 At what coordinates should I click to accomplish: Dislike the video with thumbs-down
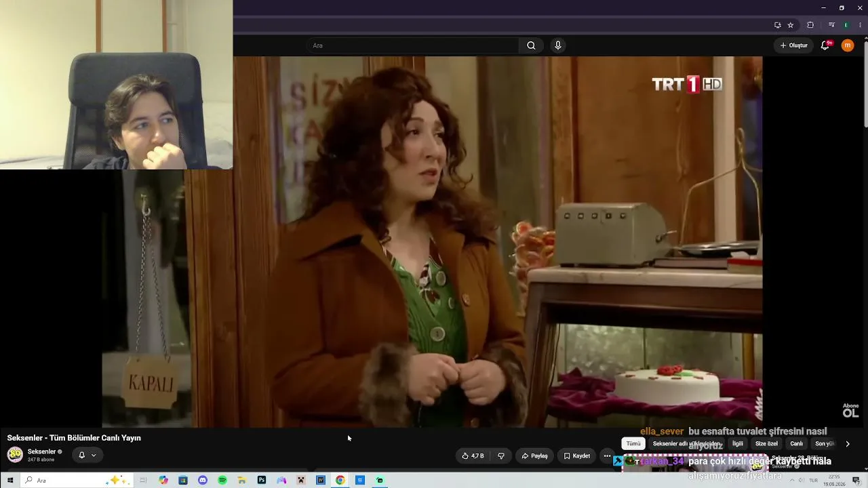[x=501, y=456]
